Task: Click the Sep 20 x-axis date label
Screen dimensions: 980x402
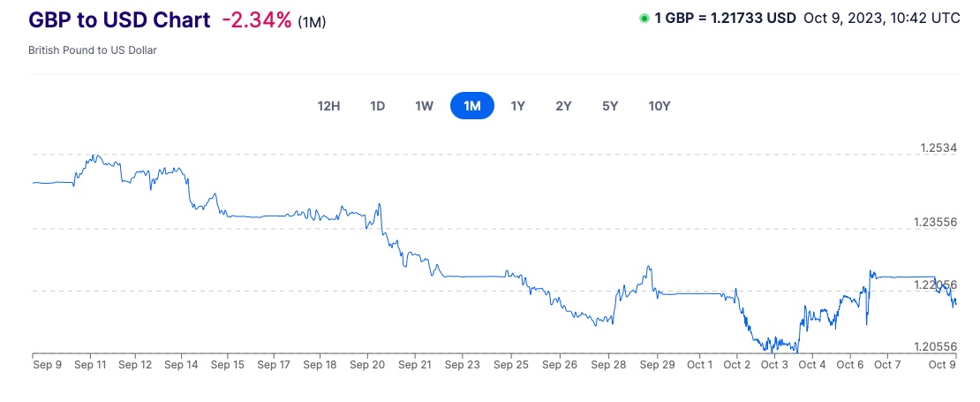Action: pos(366,364)
